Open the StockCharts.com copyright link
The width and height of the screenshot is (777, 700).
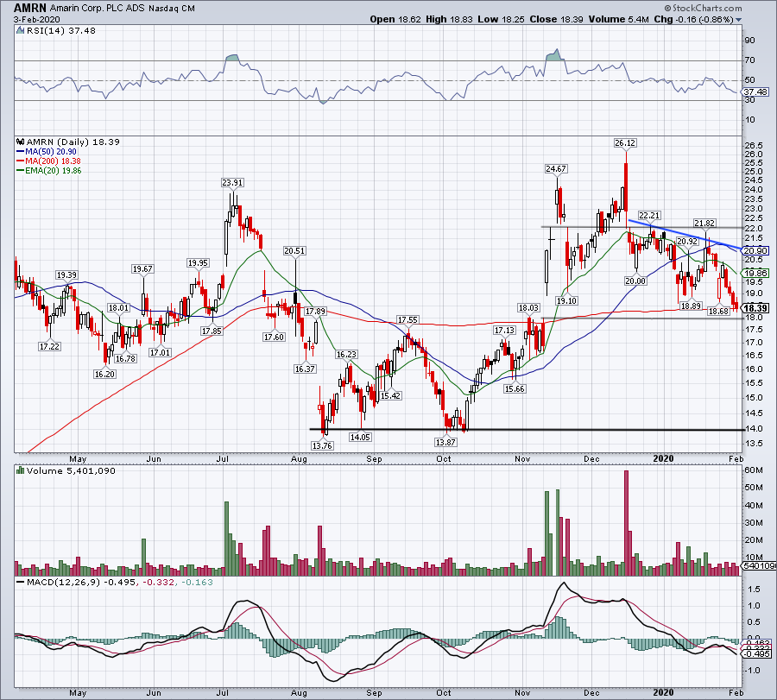tap(703, 8)
